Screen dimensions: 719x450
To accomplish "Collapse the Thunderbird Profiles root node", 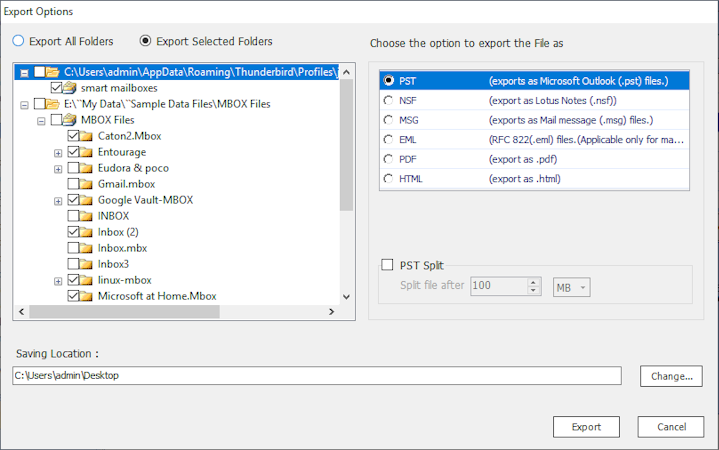I will tap(24, 72).
